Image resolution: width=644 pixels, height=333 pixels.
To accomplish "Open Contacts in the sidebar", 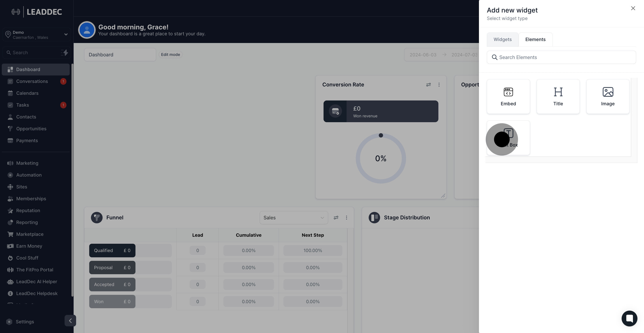I will [36, 117].
